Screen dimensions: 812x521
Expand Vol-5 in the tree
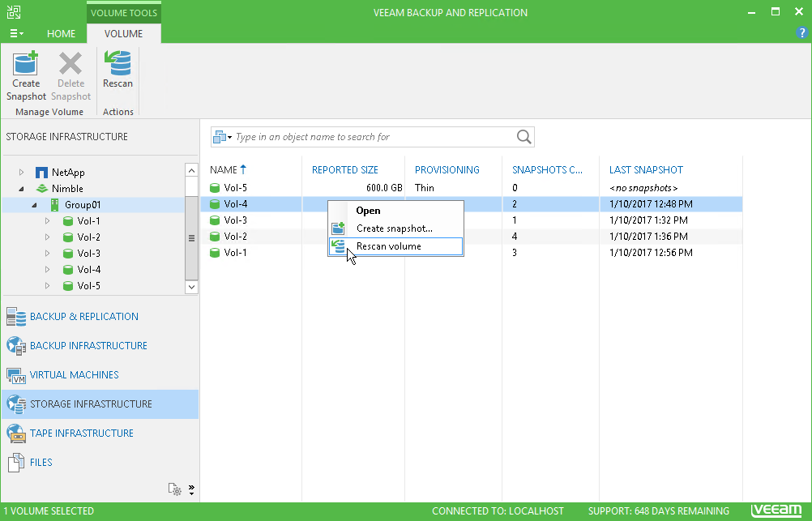pyautogui.click(x=47, y=285)
